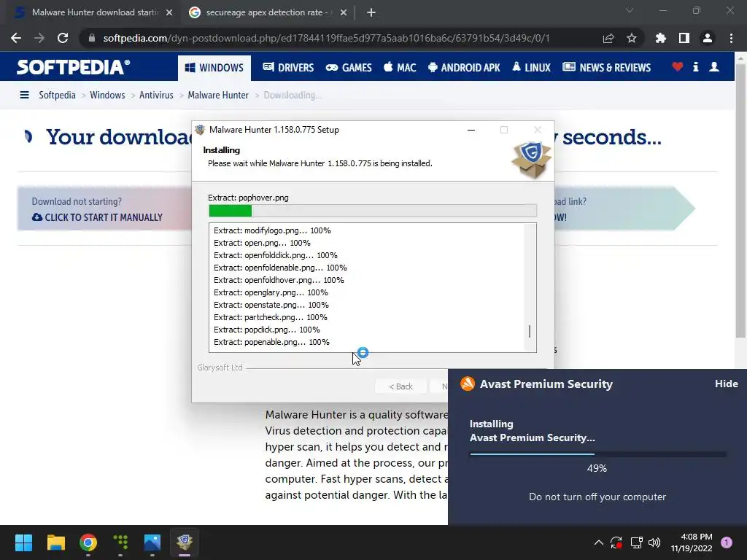Switch to the Malware Hunter download tab

point(93,13)
